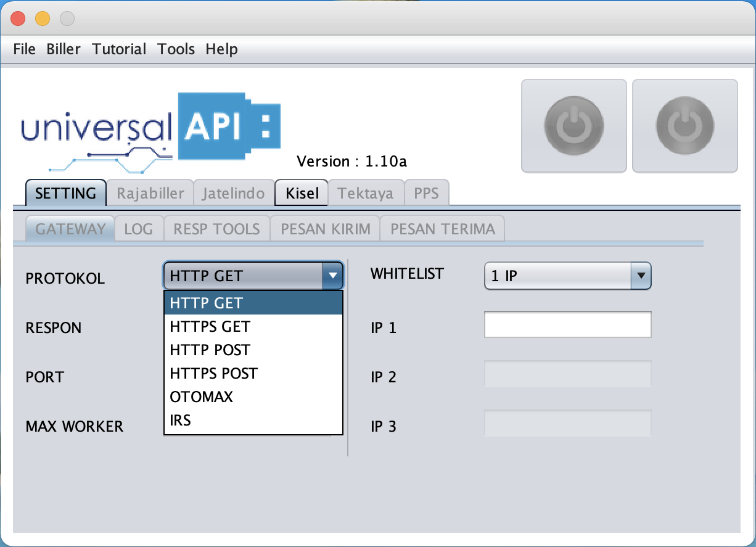The height and width of the screenshot is (547, 756).
Task: Click the PORT label
Action: (45, 377)
